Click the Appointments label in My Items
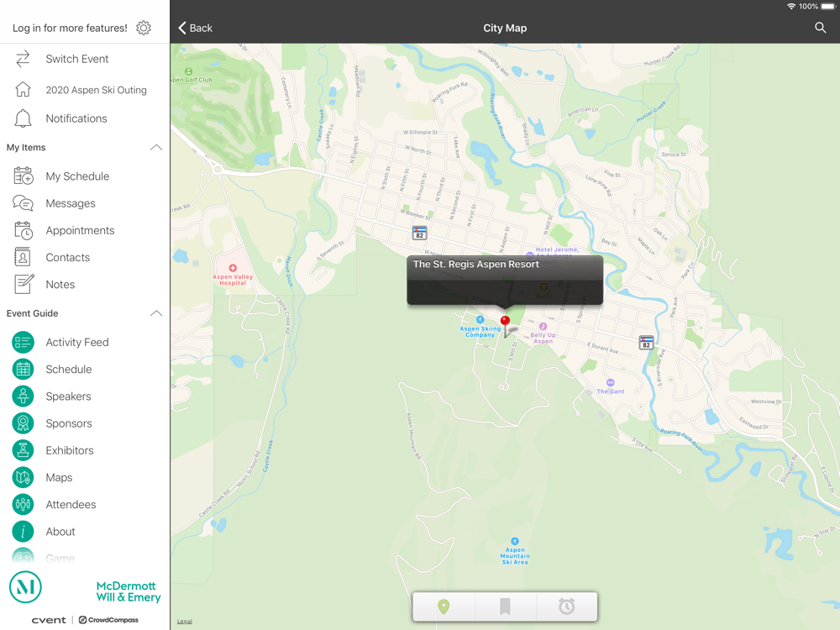Image resolution: width=840 pixels, height=630 pixels. (x=80, y=230)
